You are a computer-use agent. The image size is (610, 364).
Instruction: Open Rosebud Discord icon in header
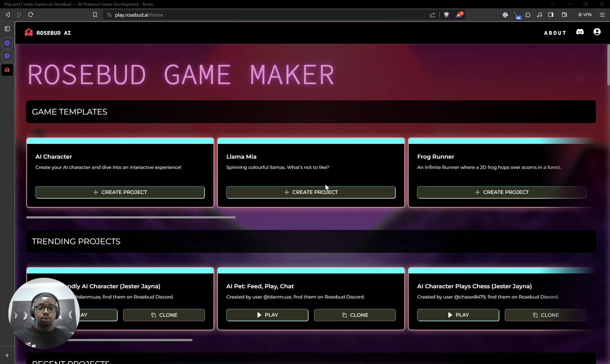[580, 32]
